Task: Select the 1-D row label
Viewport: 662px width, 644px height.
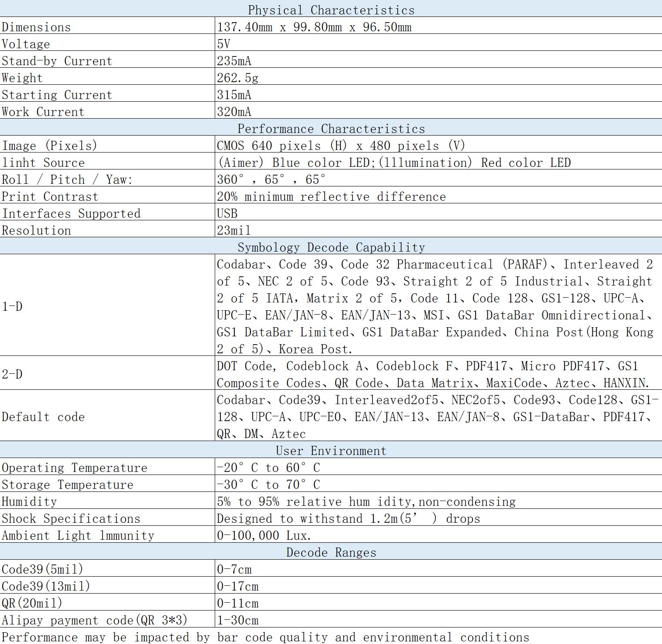Action: pyautogui.click(x=12, y=306)
